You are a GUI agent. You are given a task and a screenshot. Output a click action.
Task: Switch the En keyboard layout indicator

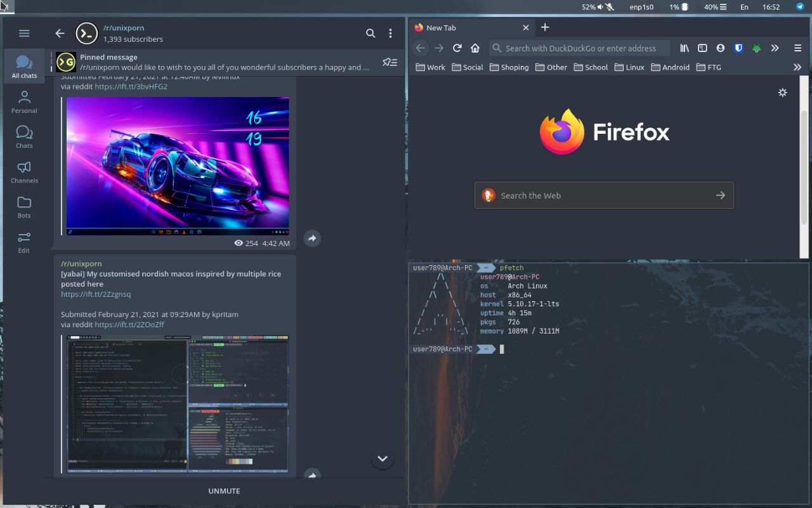[x=744, y=7]
